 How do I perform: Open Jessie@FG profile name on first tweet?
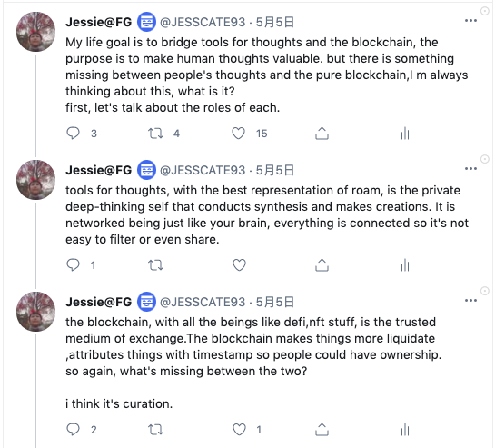point(98,22)
